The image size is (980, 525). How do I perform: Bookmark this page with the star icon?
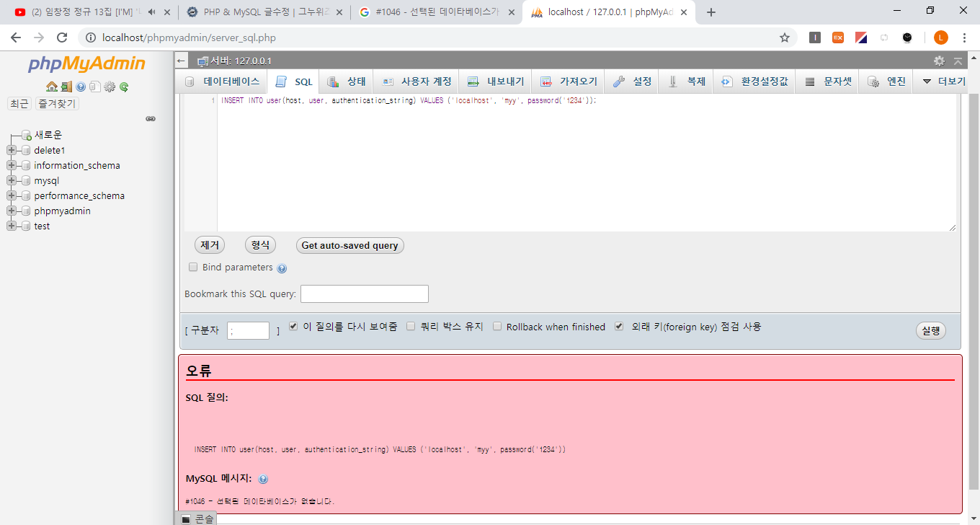pyautogui.click(x=785, y=37)
